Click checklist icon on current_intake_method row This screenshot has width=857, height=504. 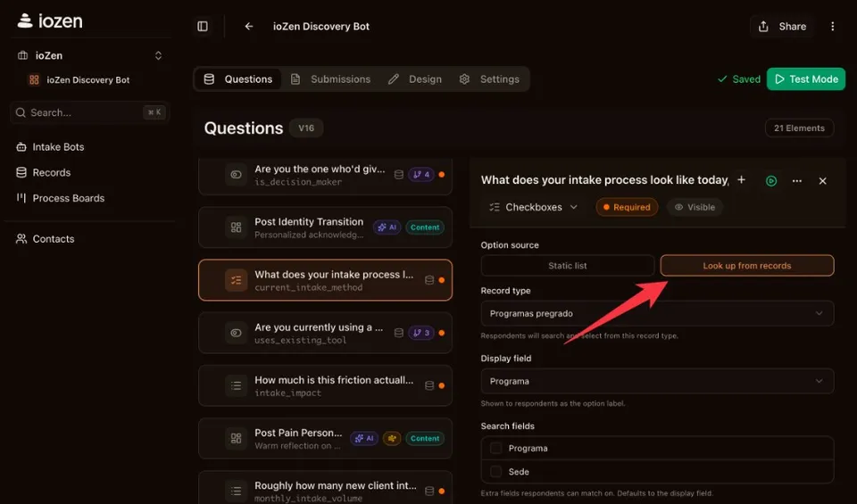236,280
